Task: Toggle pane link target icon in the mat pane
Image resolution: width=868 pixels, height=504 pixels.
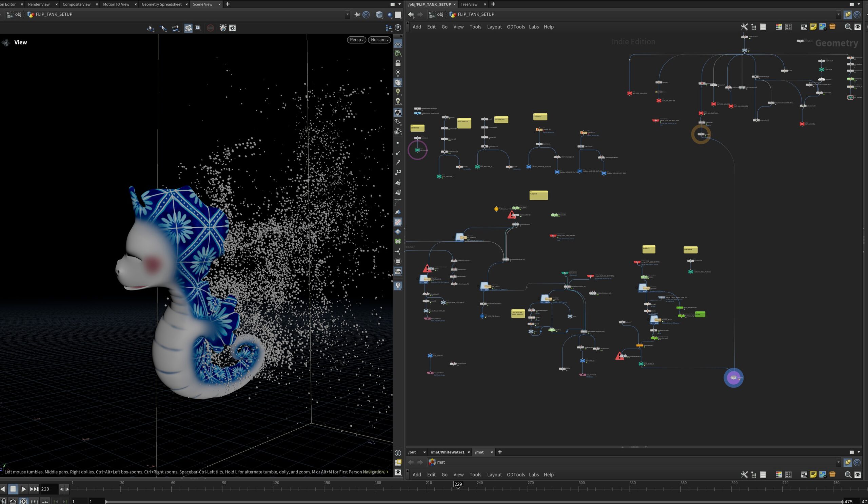Action: click(857, 462)
